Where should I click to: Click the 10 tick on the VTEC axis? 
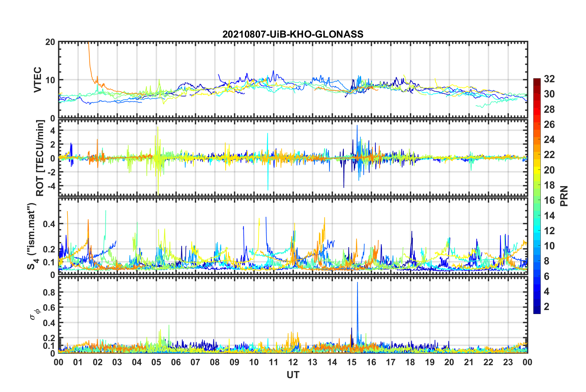coord(50,80)
